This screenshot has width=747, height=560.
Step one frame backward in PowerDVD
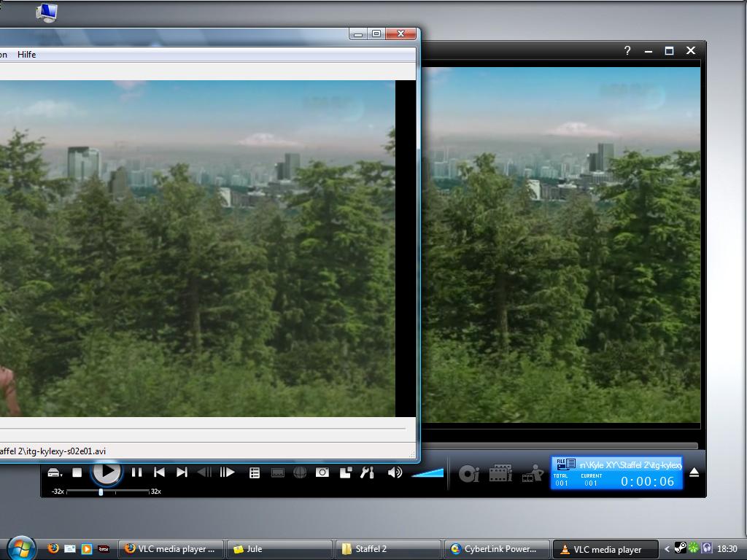click(204, 472)
